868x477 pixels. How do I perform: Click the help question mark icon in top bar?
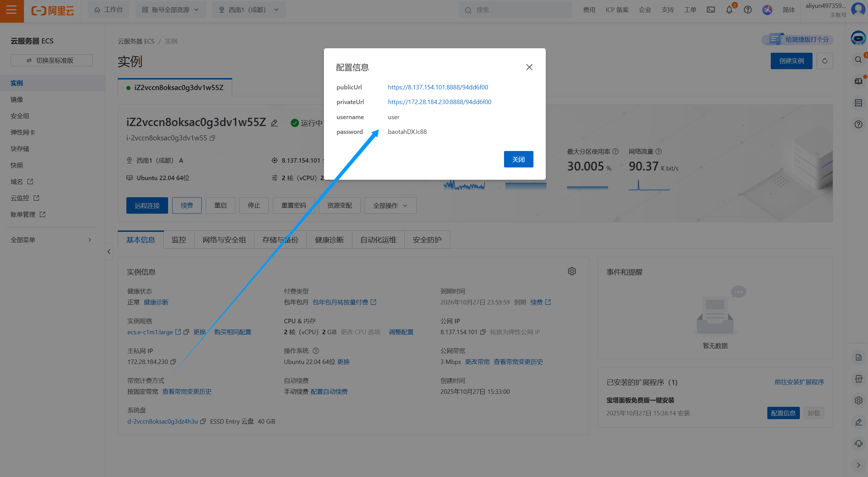[x=748, y=10]
